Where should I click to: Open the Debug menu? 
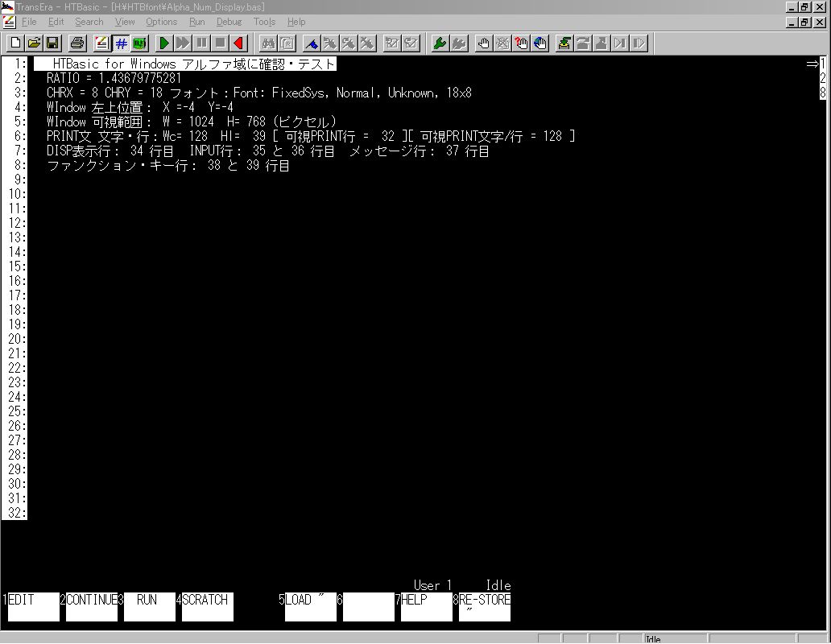coord(229,22)
